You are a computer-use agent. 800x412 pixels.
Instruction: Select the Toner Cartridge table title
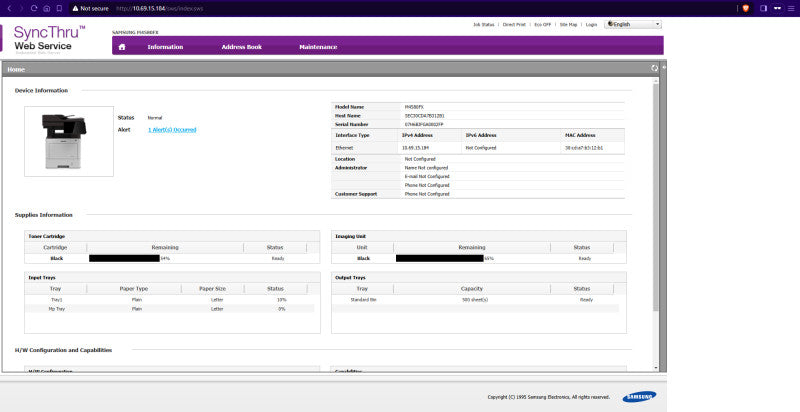click(x=46, y=237)
